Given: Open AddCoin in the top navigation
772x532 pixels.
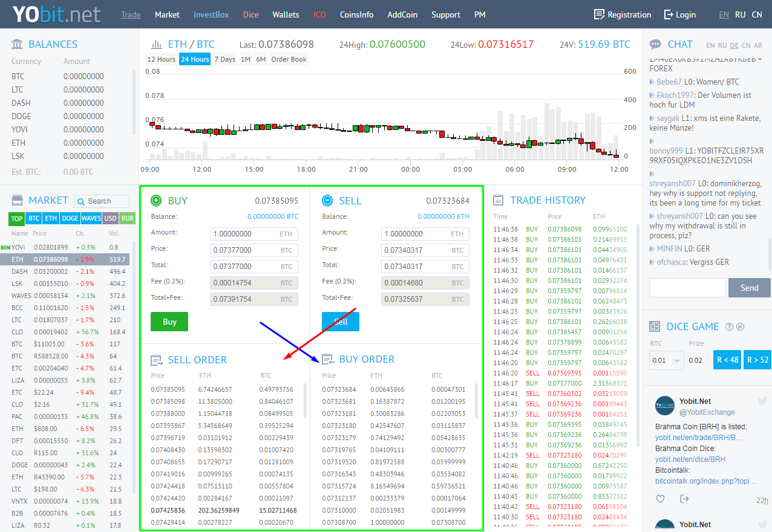Looking at the screenshot, I should pos(402,15).
